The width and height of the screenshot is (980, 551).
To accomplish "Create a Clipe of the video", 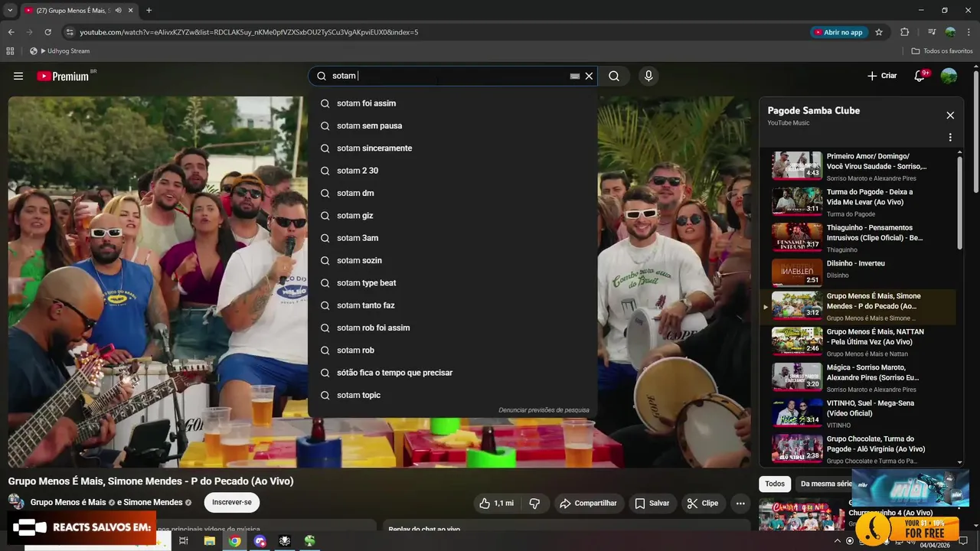I will click(x=703, y=503).
